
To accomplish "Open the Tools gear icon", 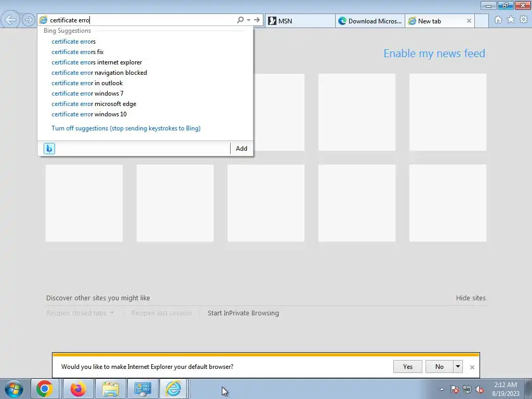I will pos(524,20).
